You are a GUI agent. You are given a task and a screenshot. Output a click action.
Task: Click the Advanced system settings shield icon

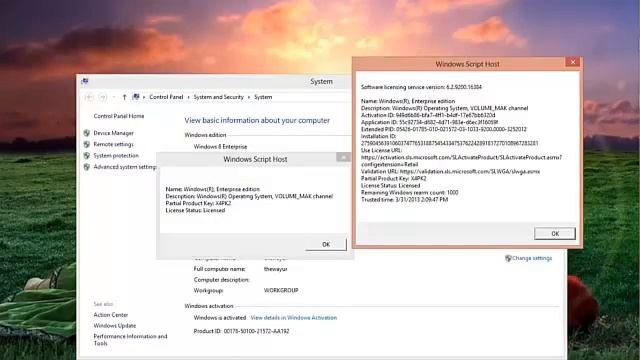(x=87, y=167)
